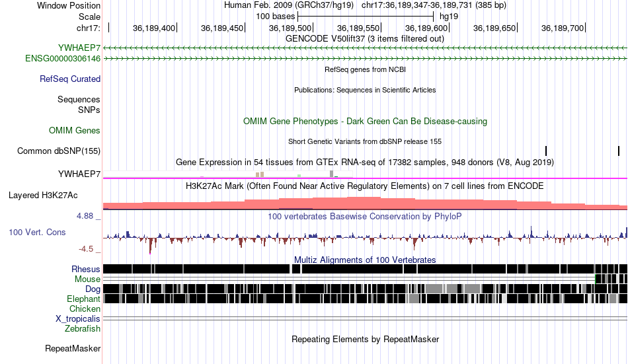The image size is (628, 364).
Task: Select the Rhesus alignment row label
Action: pyautogui.click(x=86, y=269)
